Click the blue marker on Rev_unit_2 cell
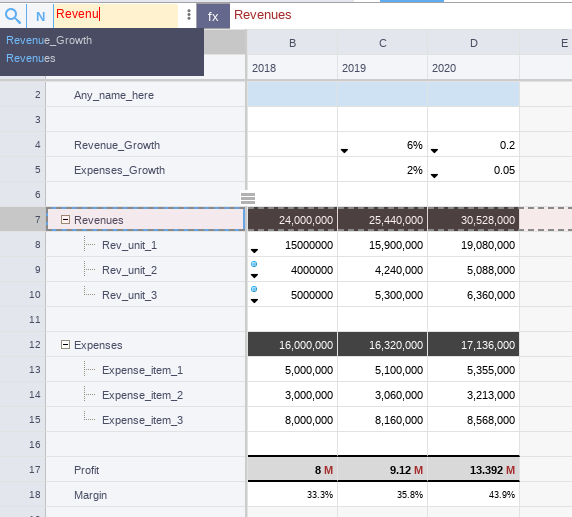The image size is (572, 517). [254, 264]
